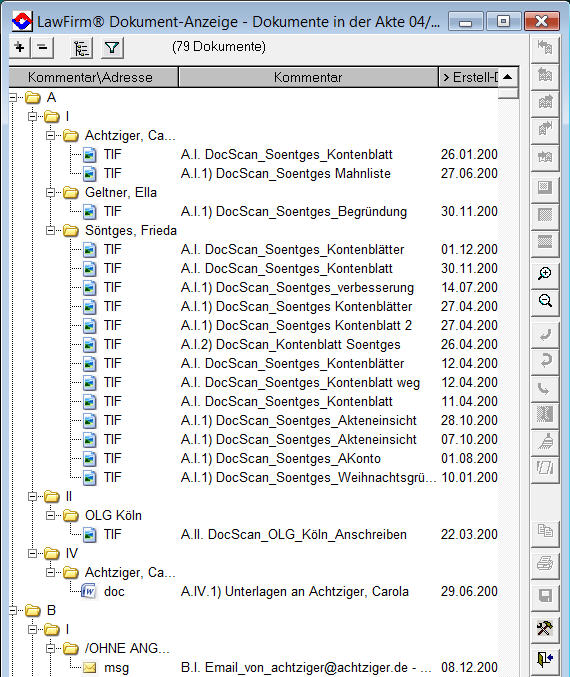Screen dimensions: 570x677
Task: Select the date 11.04.200 Kontenblatt row
Action: pyautogui.click(x=469, y=402)
